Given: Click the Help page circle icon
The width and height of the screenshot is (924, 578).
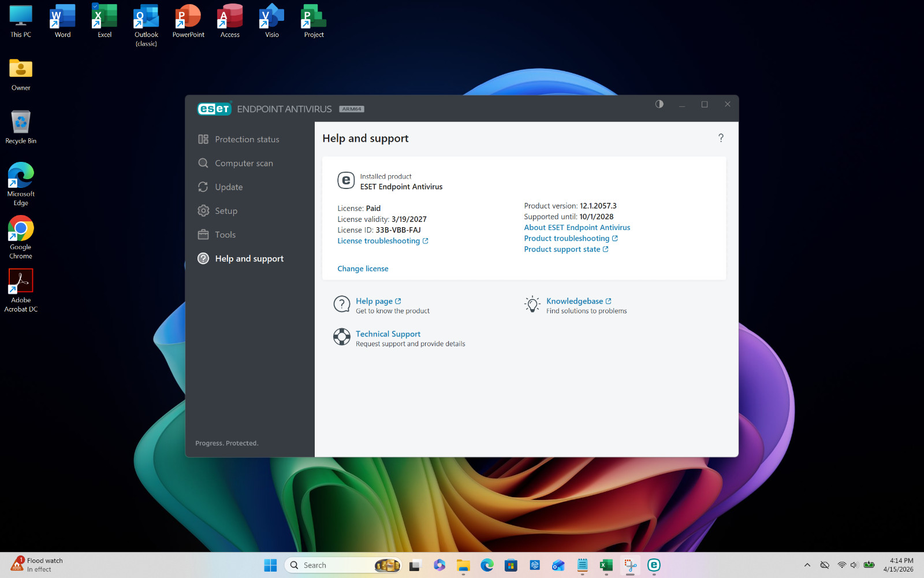Looking at the screenshot, I should coord(342,304).
